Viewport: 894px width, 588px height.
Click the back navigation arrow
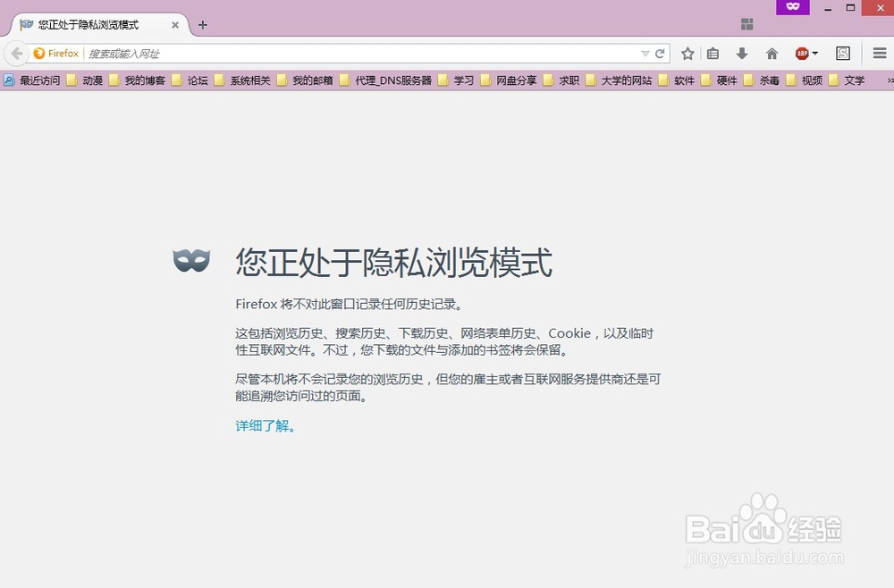[x=16, y=54]
